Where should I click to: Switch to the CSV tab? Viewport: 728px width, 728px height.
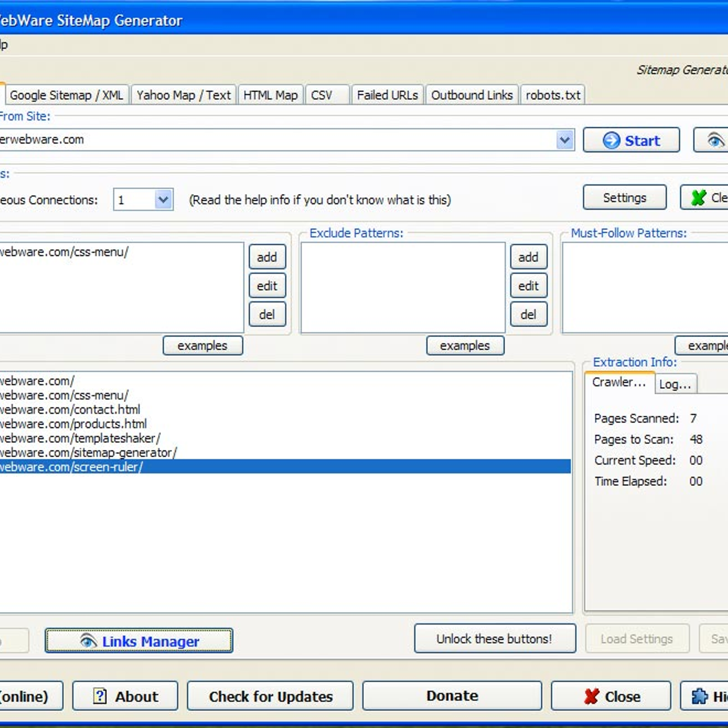click(x=327, y=95)
